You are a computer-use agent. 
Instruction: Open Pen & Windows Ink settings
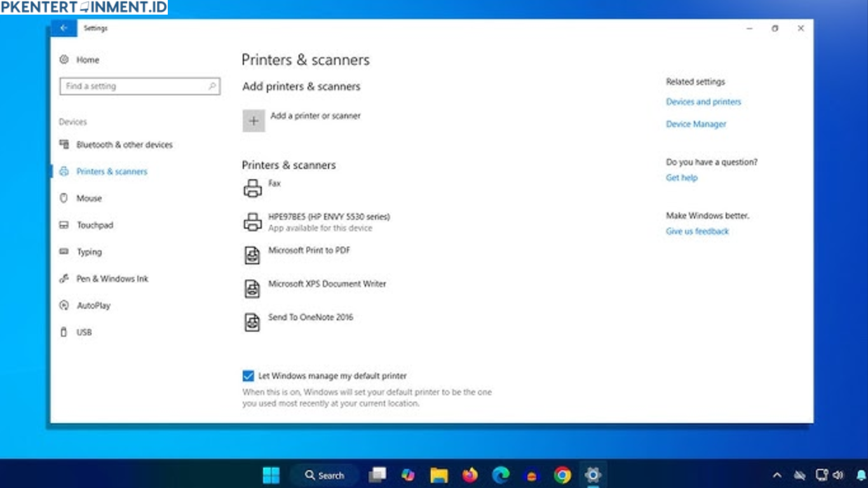[x=112, y=279]
